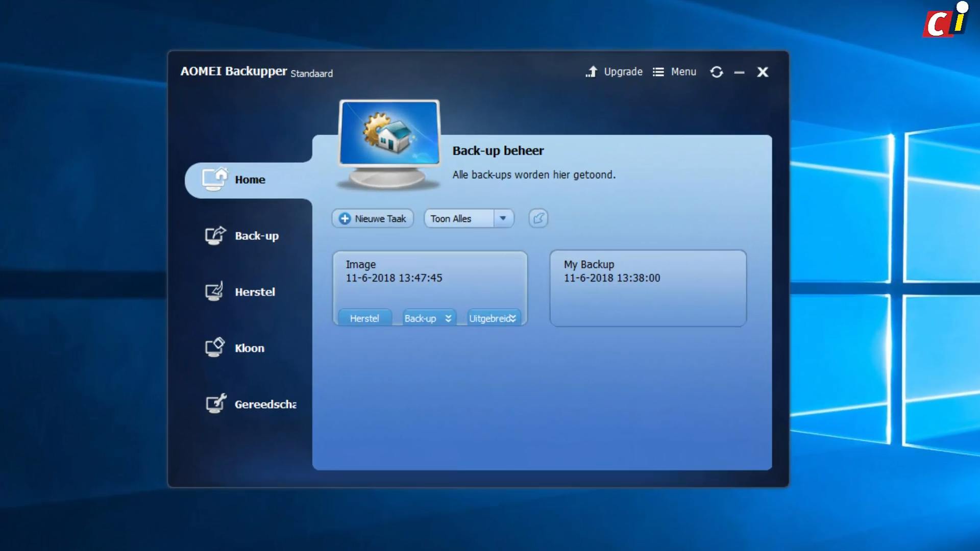Click the Upgrade arrow icon
This screenshot has width=980, height=551.
click(x=591, y=72)
